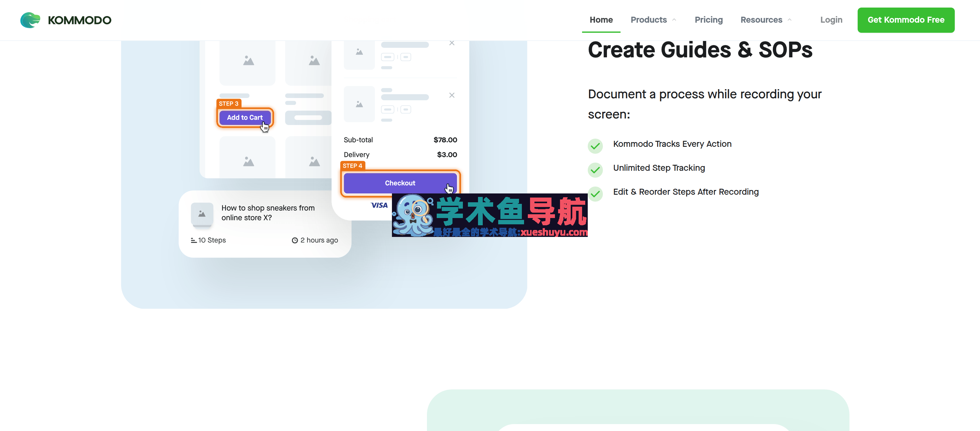Expand the Products dropdown chevron
The width and height of the screenshot is (980, 431).
(674, 20)
